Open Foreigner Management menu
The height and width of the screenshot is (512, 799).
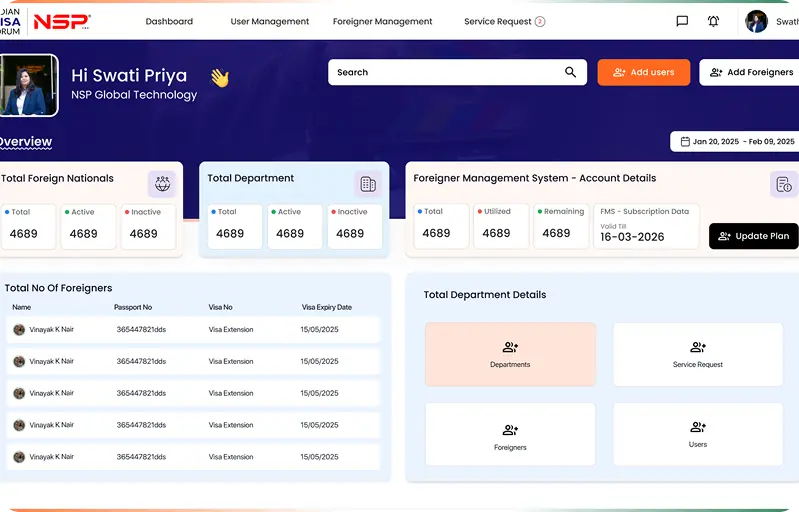pos(382,21)
